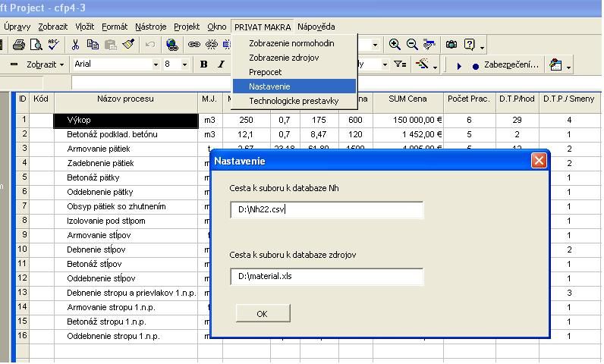Run the ABC spelling check
This screenshot has height=364, width=604.
pyautogui.click(x=53, y=45)
